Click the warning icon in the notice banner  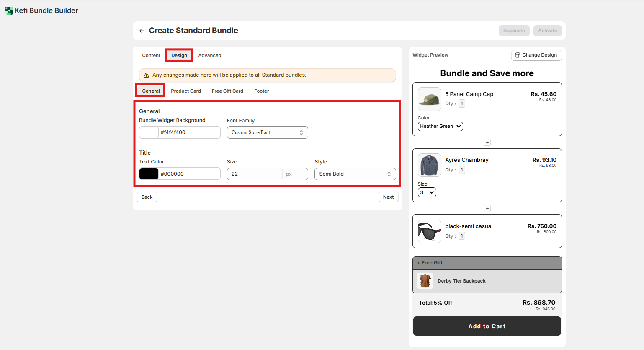(146, 75)
